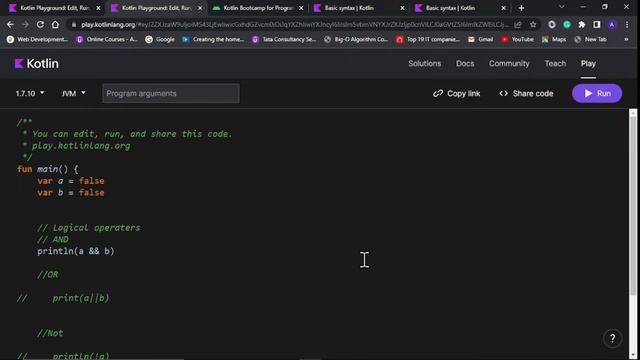Toggle the browser side panel icon
640x360 pixels.
pos(597,24)
